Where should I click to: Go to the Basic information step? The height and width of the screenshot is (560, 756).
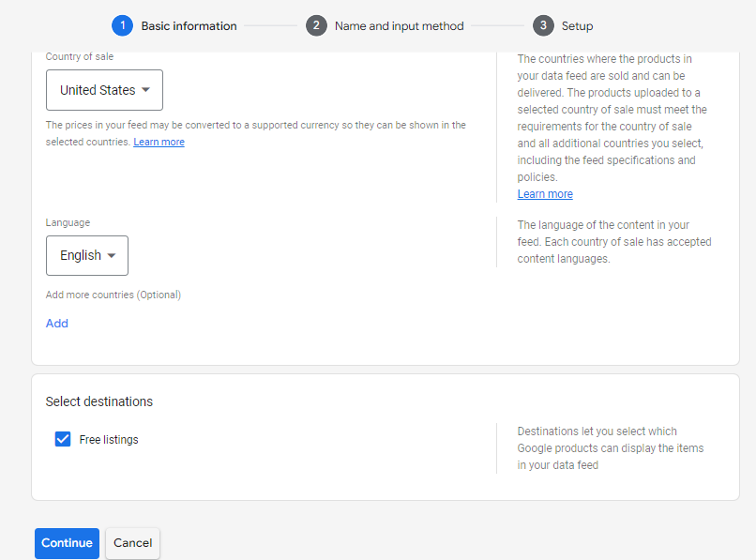click(189, 26)
